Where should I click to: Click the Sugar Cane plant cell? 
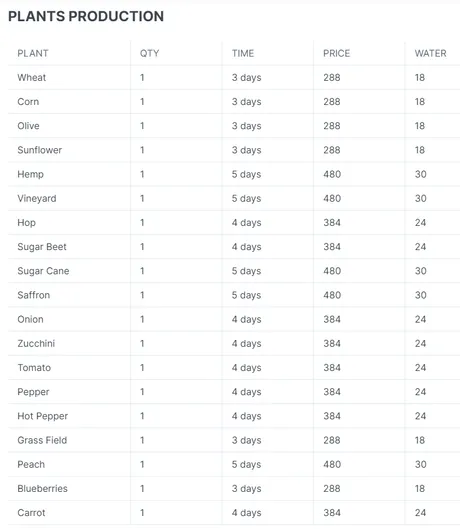(43, 271)
